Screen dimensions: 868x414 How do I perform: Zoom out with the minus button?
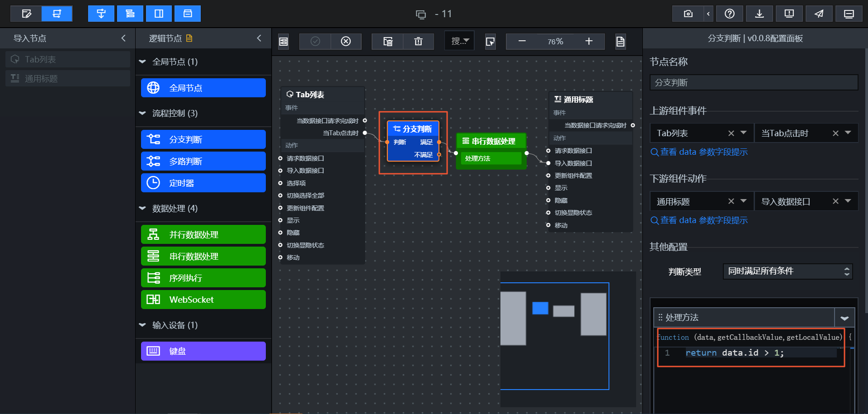522,41
